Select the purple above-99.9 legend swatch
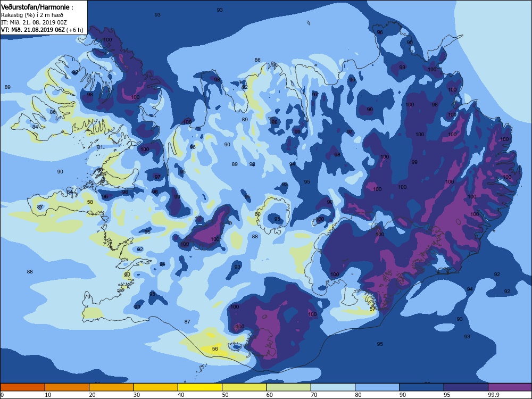 510,387
